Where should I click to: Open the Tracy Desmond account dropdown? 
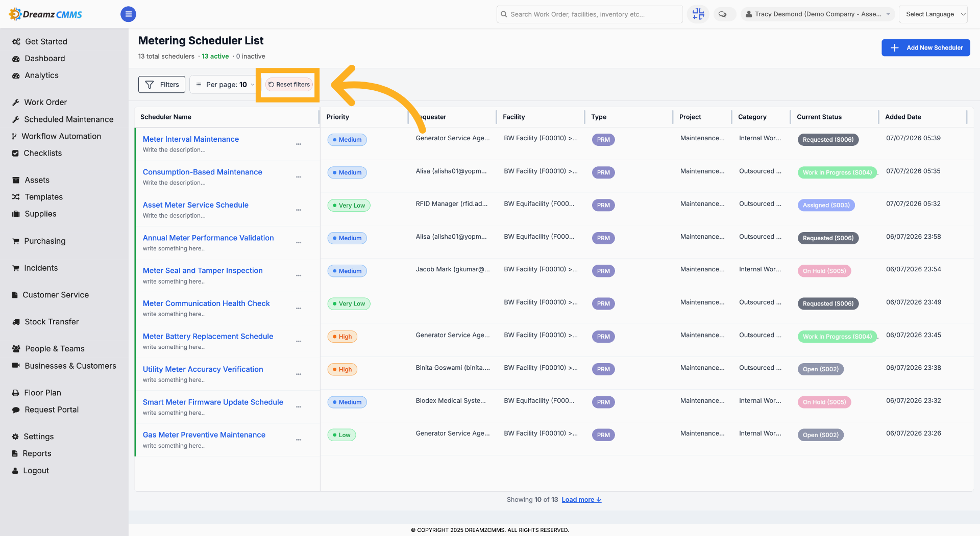coord(818,14)
